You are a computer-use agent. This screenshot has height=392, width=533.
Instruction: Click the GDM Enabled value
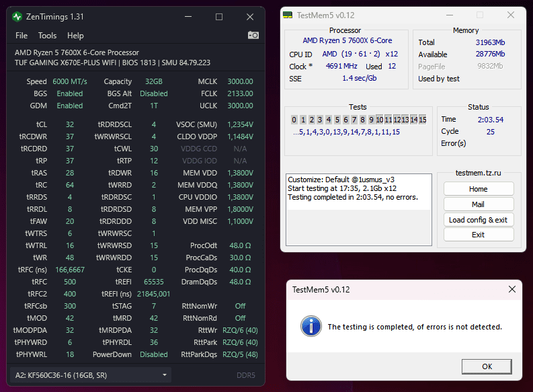point(70,106)
